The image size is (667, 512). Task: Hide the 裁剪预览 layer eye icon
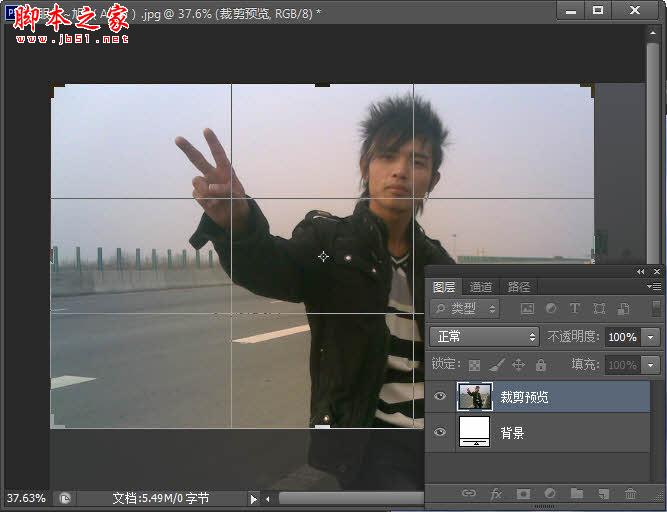(x=440, y=396)
